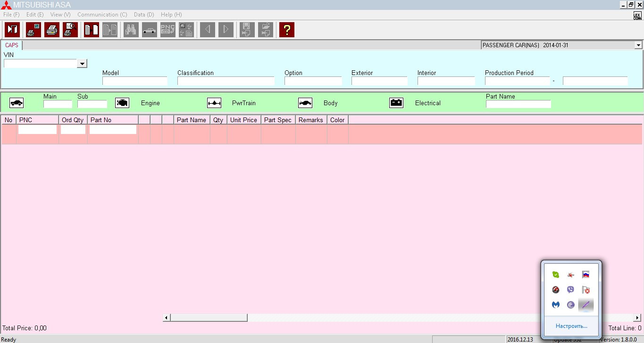The width and height of the screenshot is (644, 343).
Task: Click the Action Center flag tray icon
Action: pyautogui.click(x=585, y=290)
